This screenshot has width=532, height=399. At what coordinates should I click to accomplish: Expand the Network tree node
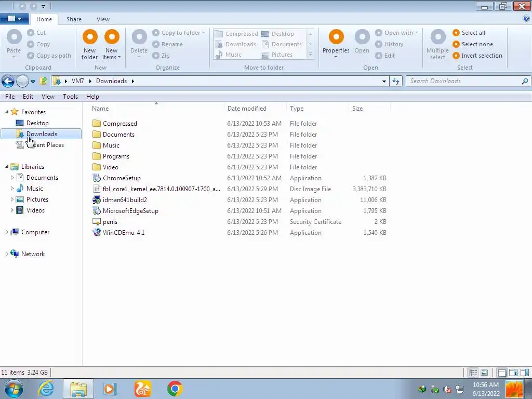(7, 254)
